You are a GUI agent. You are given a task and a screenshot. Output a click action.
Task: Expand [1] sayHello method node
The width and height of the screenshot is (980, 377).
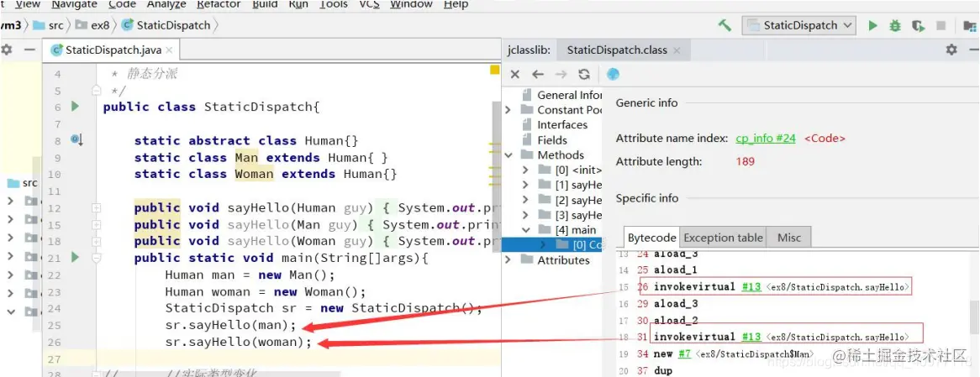pyautogui.click(x=525, y=185)
